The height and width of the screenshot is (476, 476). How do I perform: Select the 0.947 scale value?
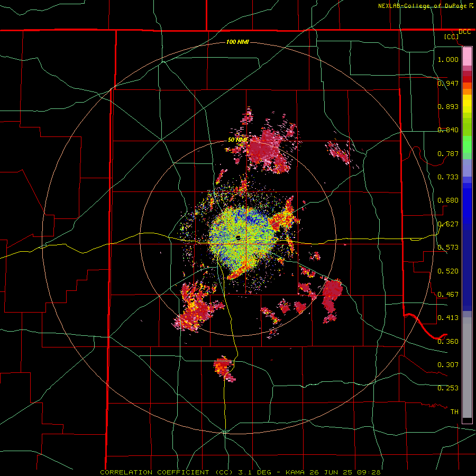pos(448,83)
